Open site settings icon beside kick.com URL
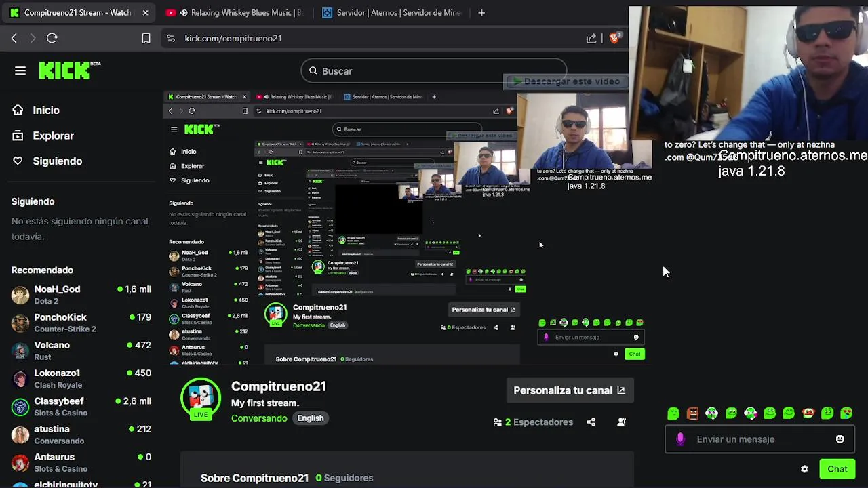Image resolution: width=868 pixels, height=488 pixels. click(x=171, y=38)
